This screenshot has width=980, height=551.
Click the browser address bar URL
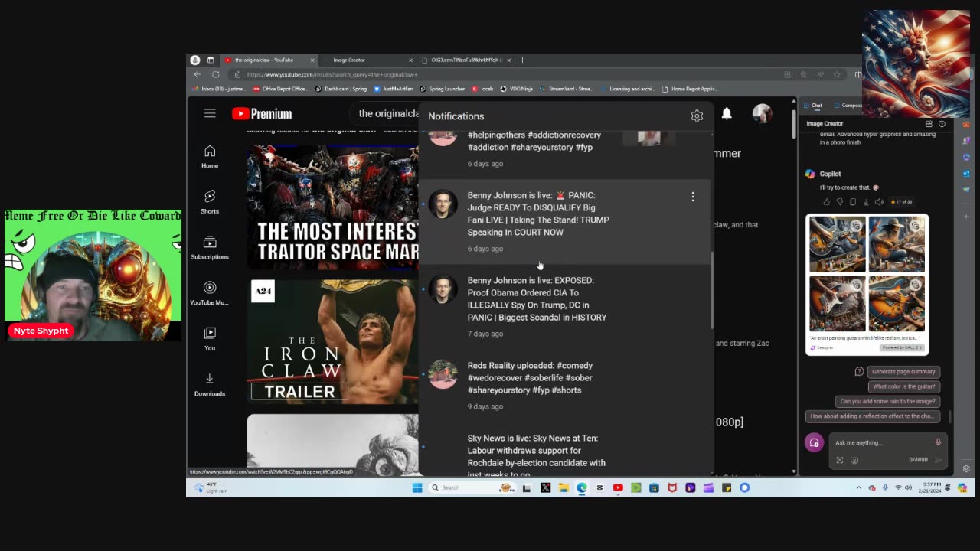point(332,74)
